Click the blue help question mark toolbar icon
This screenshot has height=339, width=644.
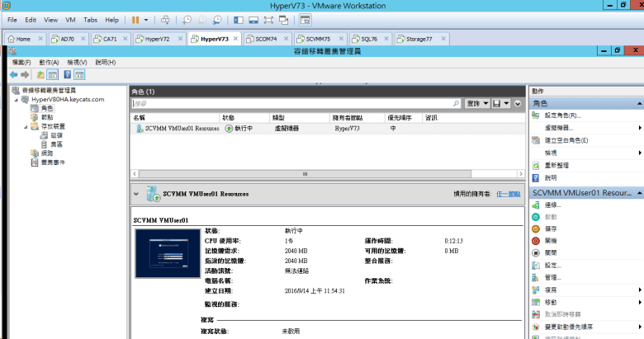[67, 74]
